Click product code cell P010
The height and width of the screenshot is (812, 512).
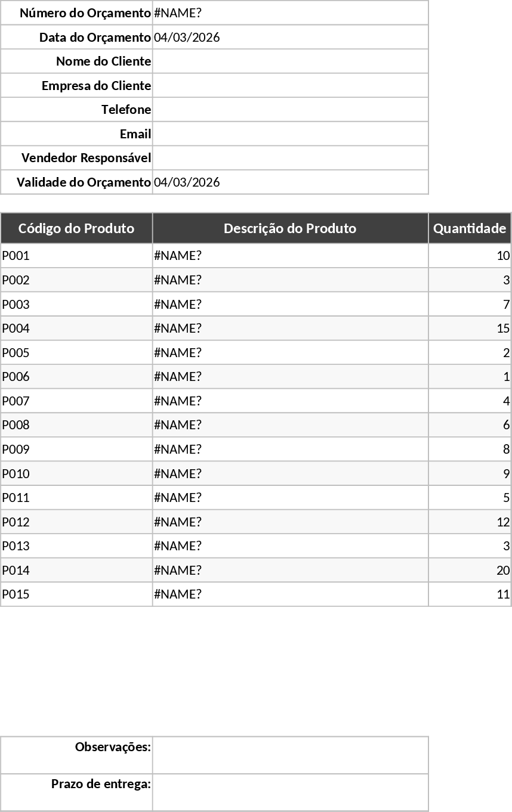76,474
